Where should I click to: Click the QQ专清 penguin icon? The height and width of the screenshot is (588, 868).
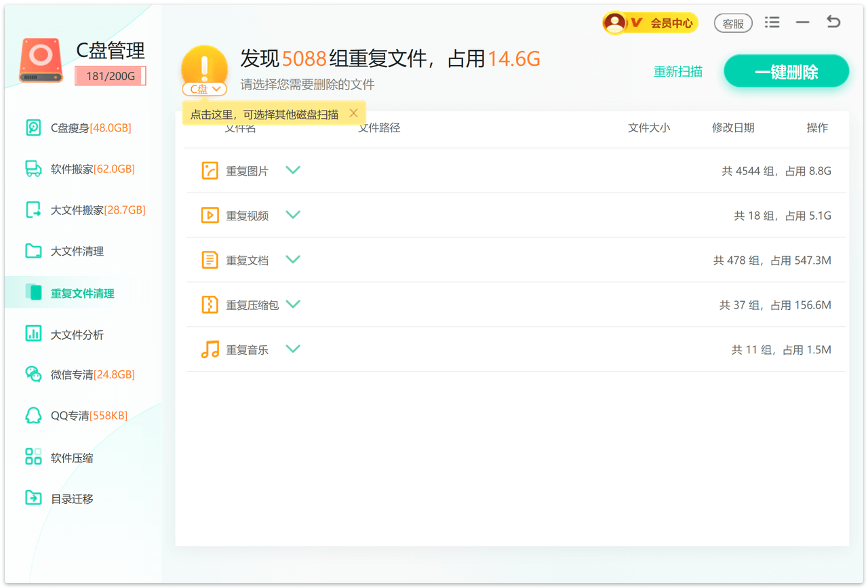pyautogui.click(x=33, y=415)
